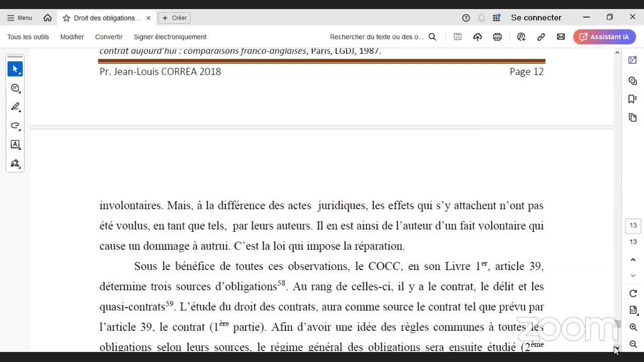The width and height of the screenshot is (644, 362).
Task: Click the search text field
Action: click(377, 37)
